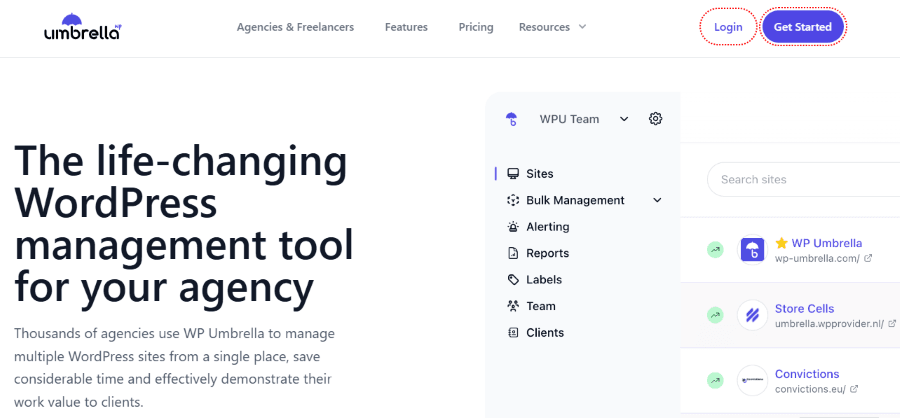Screen dimensions: 900x418
Task: Open external link icon after wp-umbrella.com/
Action: coord(868,258)
